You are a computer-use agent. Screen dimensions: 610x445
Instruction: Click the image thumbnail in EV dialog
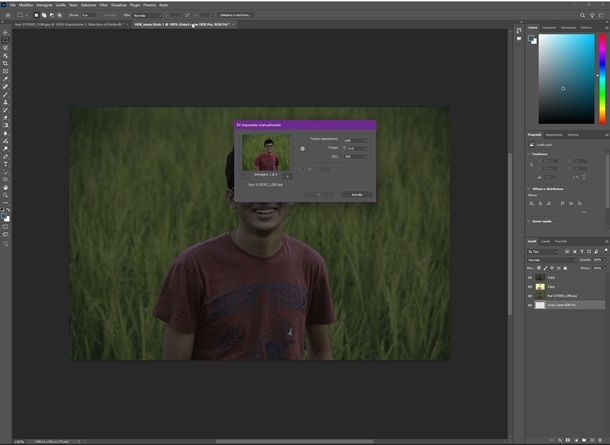[266, 152]
